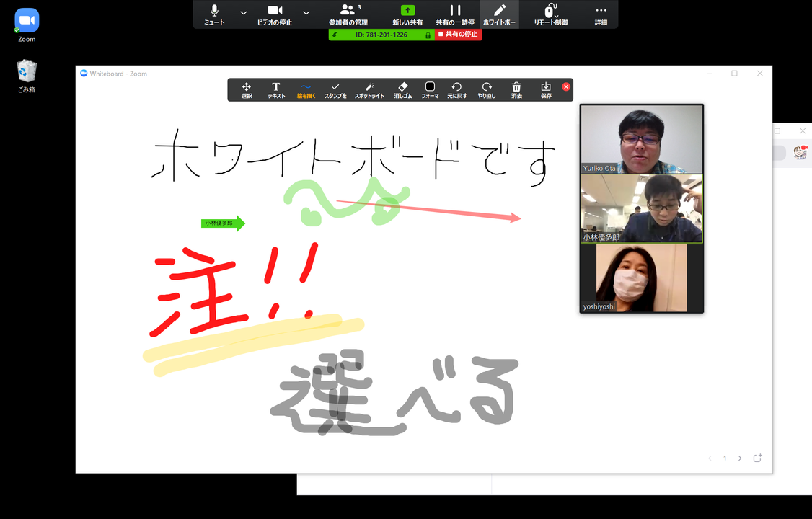
Task: Pause sharing with 共有の一時停止
Action: point(455,14)
